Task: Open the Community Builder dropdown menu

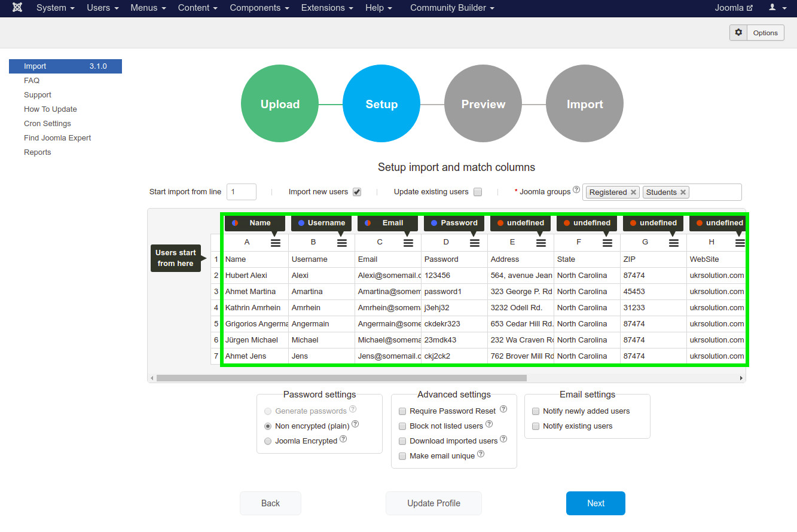Action: click(452, 8)
